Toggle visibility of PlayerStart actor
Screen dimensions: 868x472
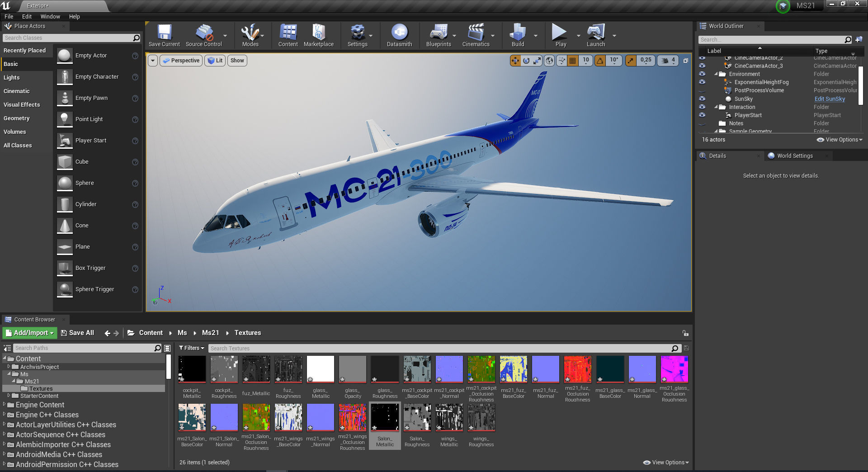coord(702,115)
